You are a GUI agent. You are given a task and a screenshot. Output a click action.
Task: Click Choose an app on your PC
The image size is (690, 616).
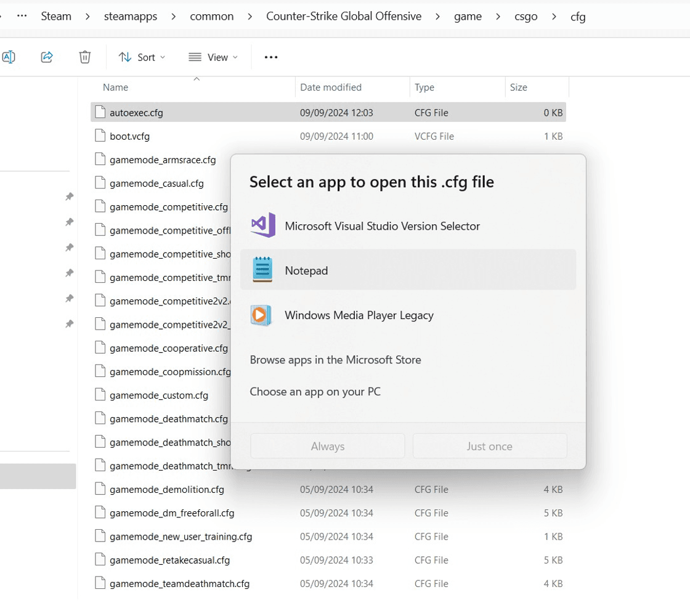315,392
